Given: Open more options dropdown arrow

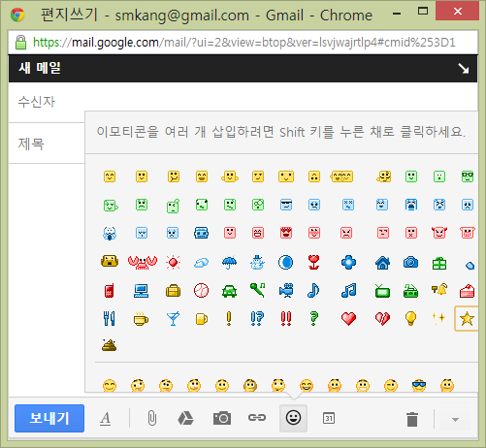Looking at the screenshot, I should 455,420.
